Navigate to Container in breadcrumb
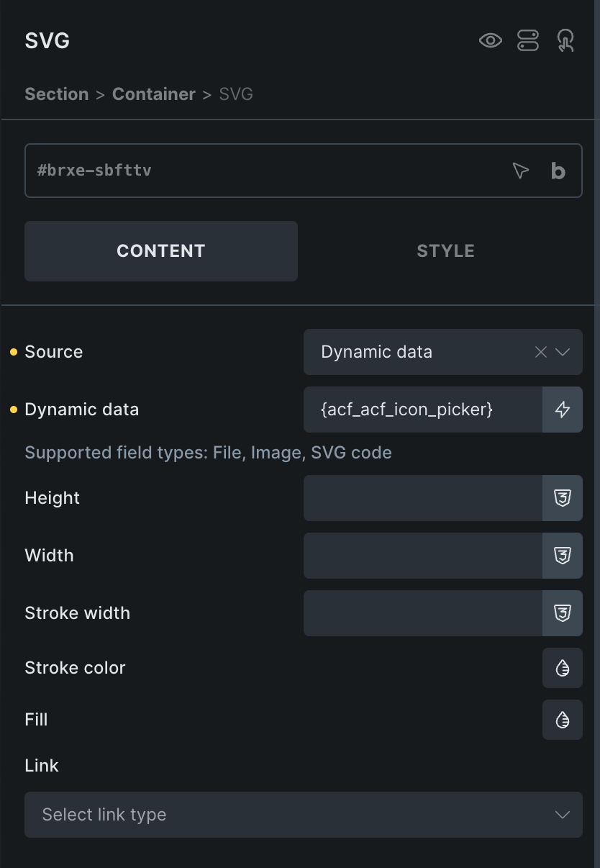Image resolution: width=600 pixels, height=868 pixels. click(154, 94)
